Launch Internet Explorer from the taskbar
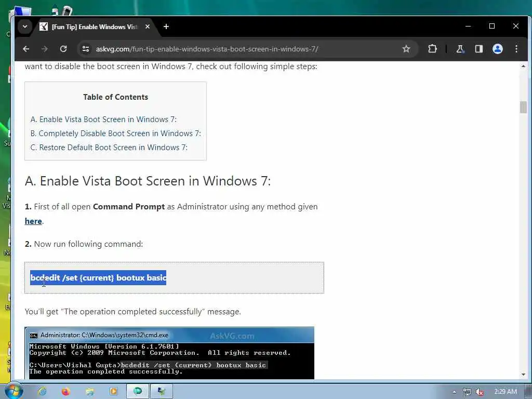 43,392
